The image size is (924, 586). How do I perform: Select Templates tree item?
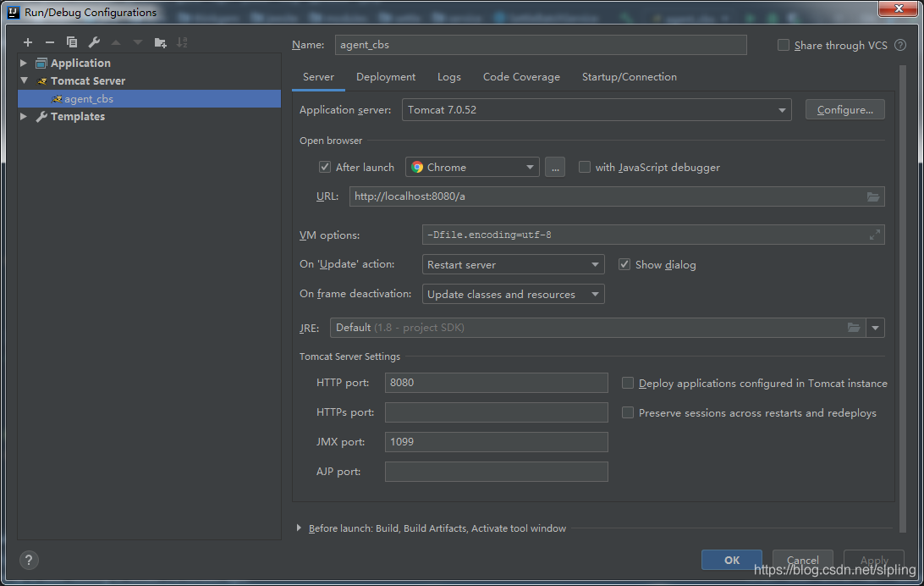coord(77,116)
